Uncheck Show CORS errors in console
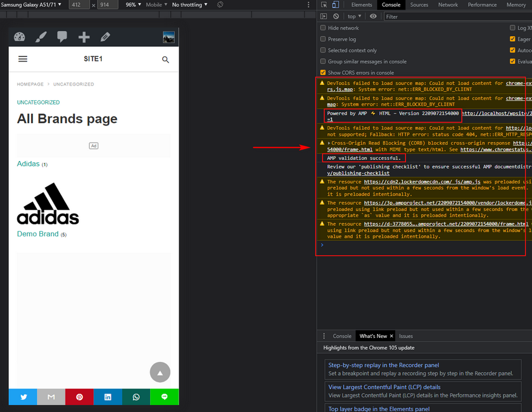The height and width of the screenshot is (412, 532). coord(323,73)
